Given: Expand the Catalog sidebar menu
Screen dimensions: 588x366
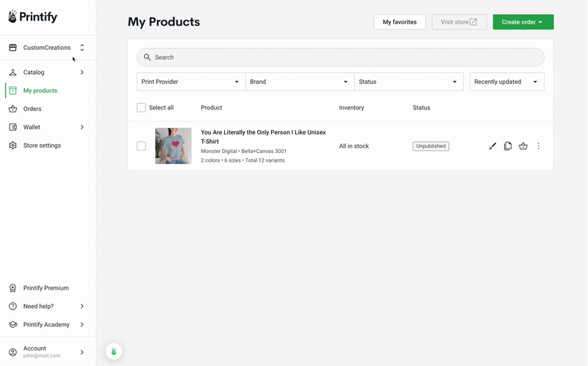Looking at the screenshot, I should (48, 72).
